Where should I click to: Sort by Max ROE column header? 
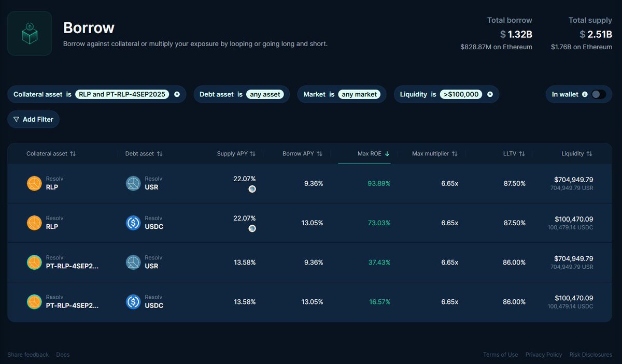(x=374, y=154)
